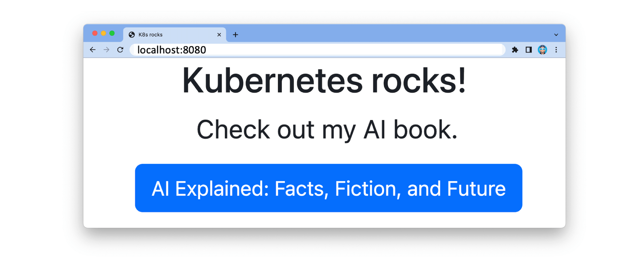The image size is (644, 265).
Task: Click the localhost:8080 address bar
Action: pyautogui.click(x=300, y=50)
